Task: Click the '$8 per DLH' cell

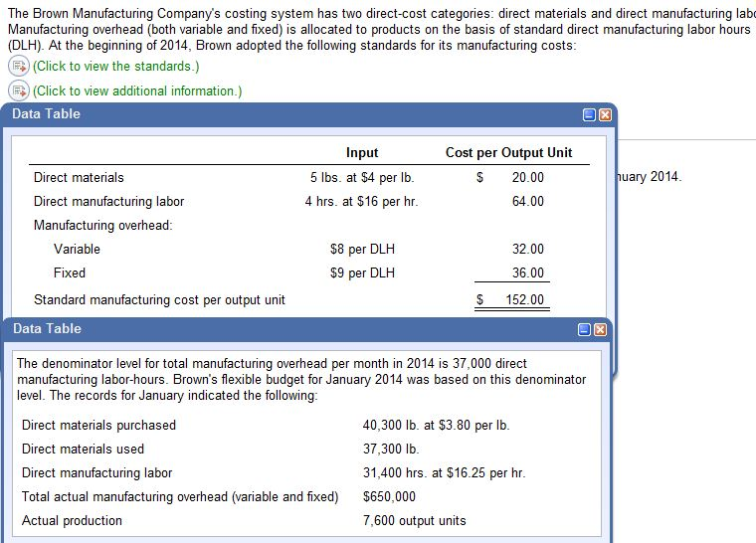Action: coord(362,249)
